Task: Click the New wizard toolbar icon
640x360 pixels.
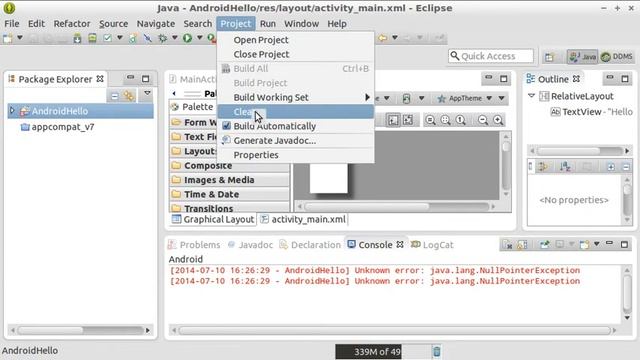Action: coord(8,38)
